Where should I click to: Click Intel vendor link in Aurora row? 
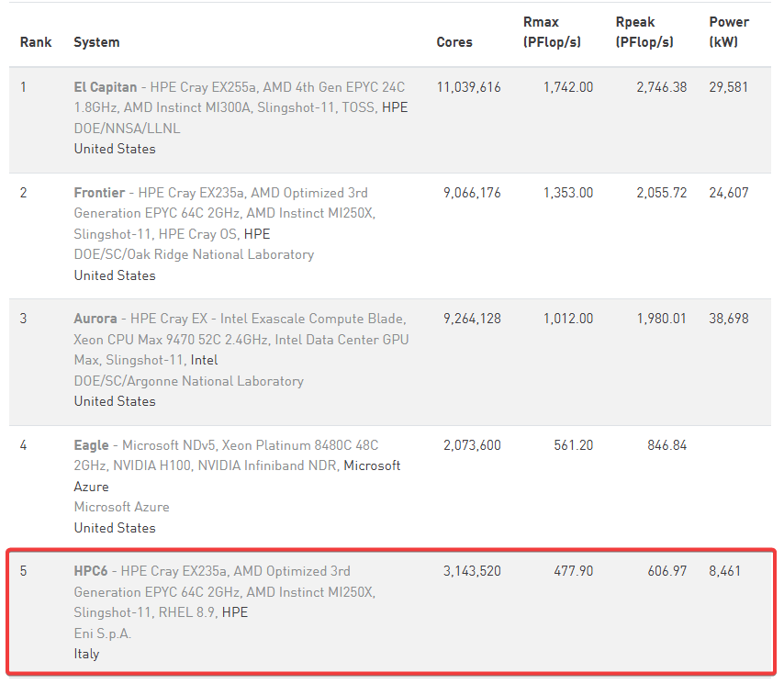[204, 360]
